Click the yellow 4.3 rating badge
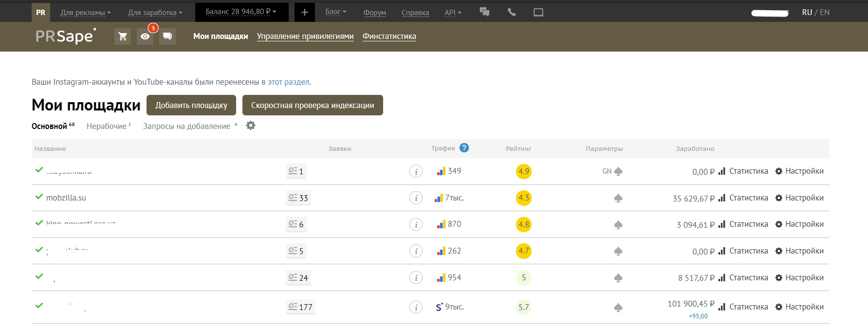This screenshot has height=328, width=868. click(524, 198)
